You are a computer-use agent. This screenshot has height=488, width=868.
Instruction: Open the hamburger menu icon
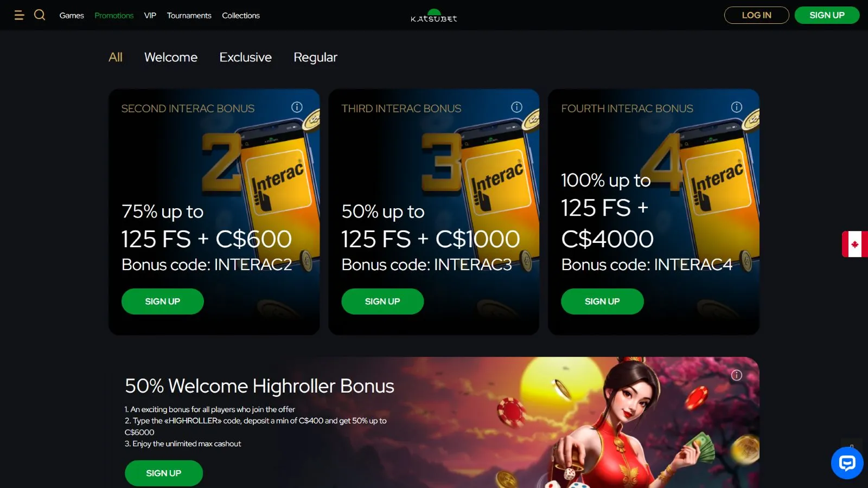click(19, 15)
